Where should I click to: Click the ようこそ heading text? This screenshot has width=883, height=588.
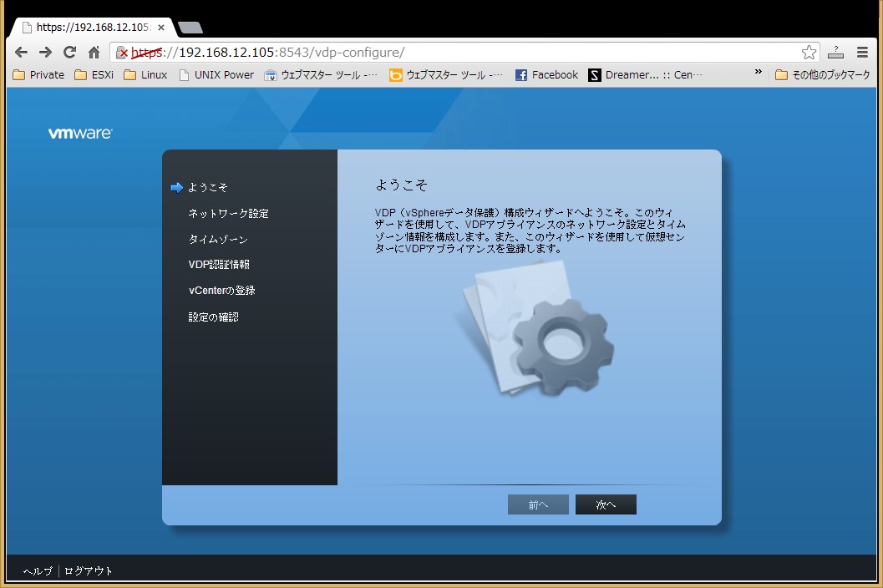[x=402, y=185]
